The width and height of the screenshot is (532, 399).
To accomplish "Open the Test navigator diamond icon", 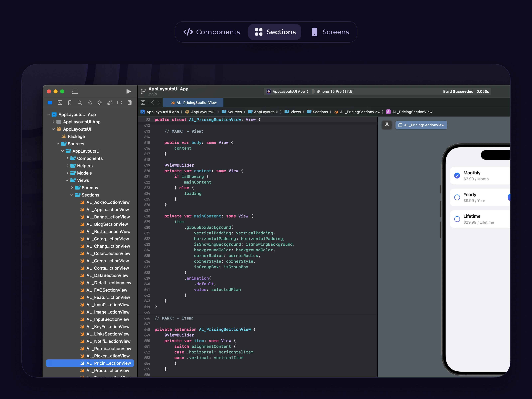I will point(100,103).
